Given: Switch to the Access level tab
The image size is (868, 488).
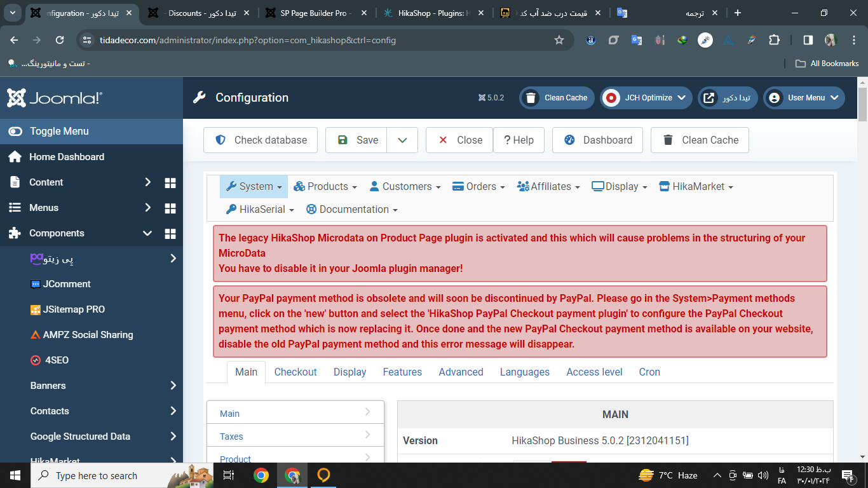Looking at the screenshot, I should 595,372.
